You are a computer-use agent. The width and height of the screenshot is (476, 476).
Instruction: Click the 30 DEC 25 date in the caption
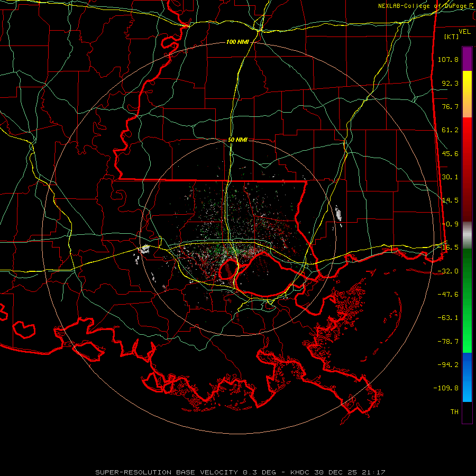(335, 472)
